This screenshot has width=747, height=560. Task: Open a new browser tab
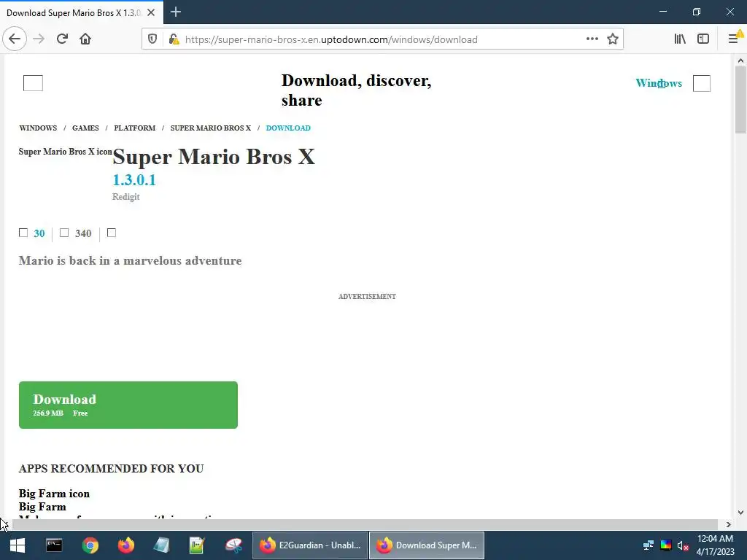pyautogui.click(x=175, y=12)
